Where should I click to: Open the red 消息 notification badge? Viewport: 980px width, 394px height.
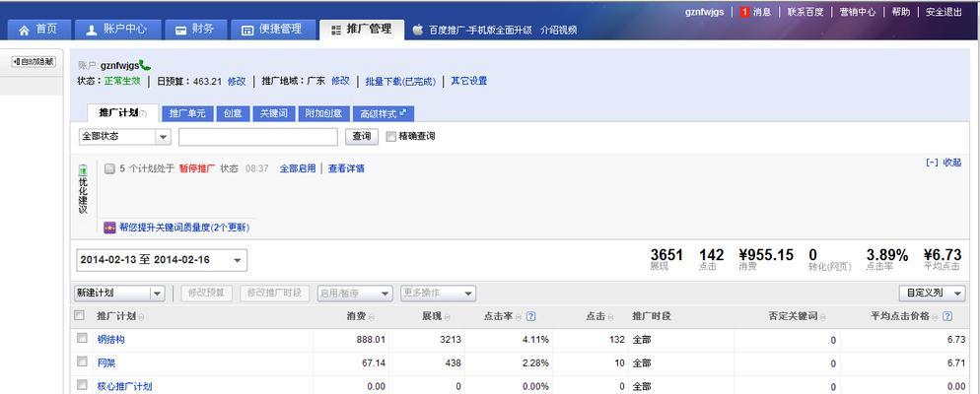[x=744, y=12]
